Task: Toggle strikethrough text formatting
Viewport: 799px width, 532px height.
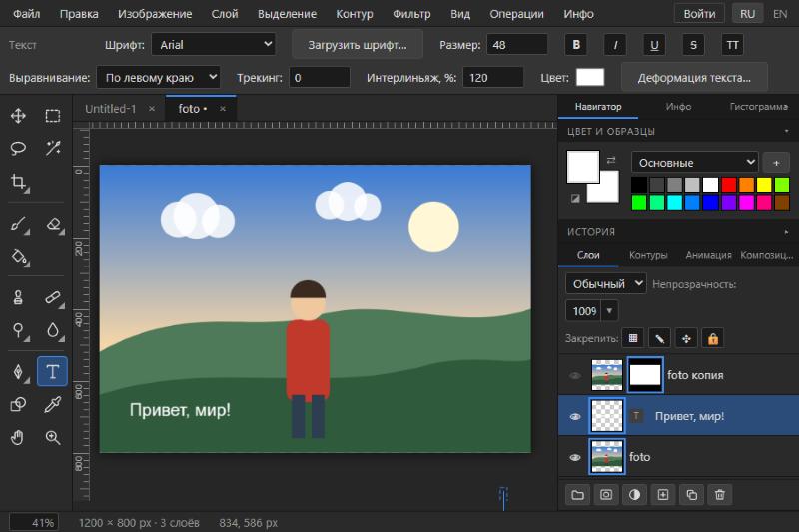Action: coord(693,45)
